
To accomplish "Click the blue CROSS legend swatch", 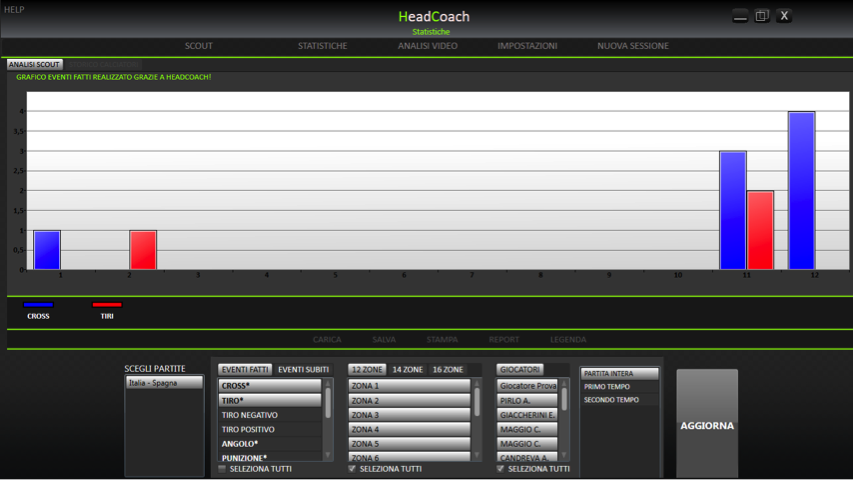I will pos(38,305).
